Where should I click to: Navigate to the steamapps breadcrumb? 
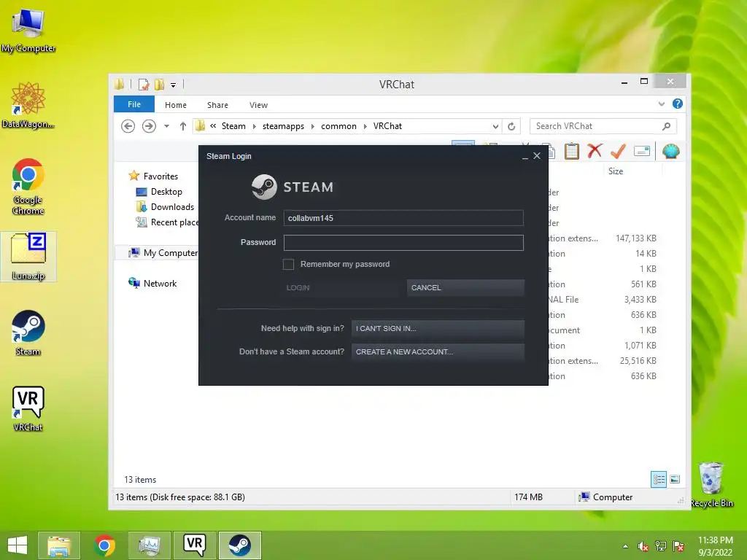(x=283, y=126)
